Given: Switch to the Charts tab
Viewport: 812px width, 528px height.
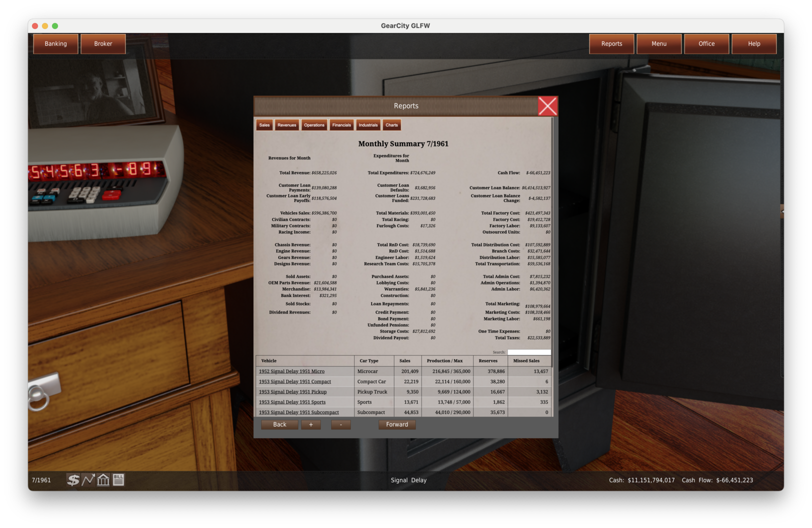Looking at the screenshot, I should tap(392, 125).
